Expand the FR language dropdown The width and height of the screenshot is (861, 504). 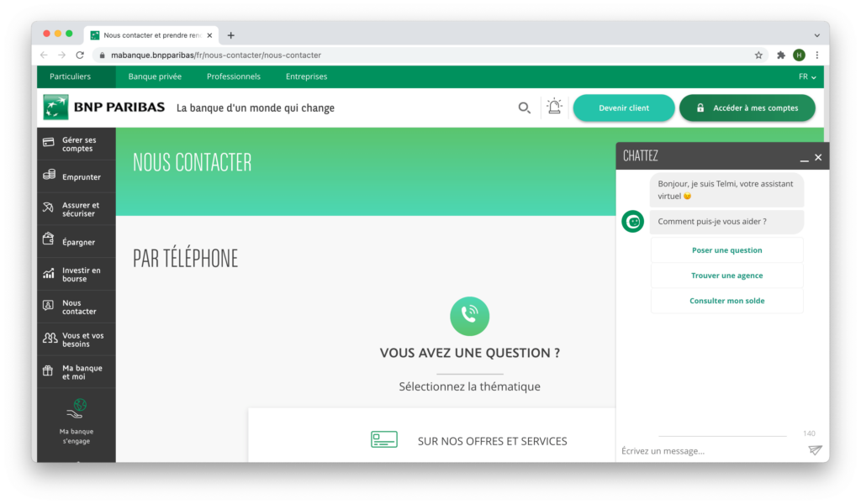click(x=807, y=76)
